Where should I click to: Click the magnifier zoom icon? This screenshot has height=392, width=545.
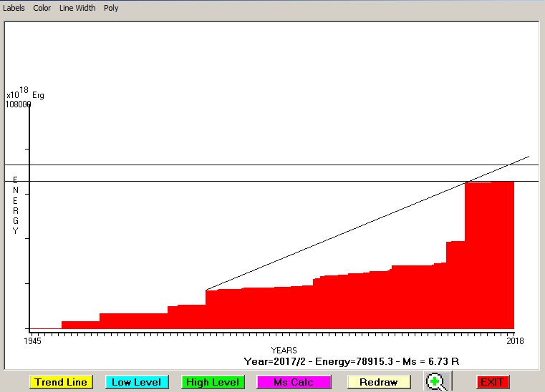click(435, 382)
